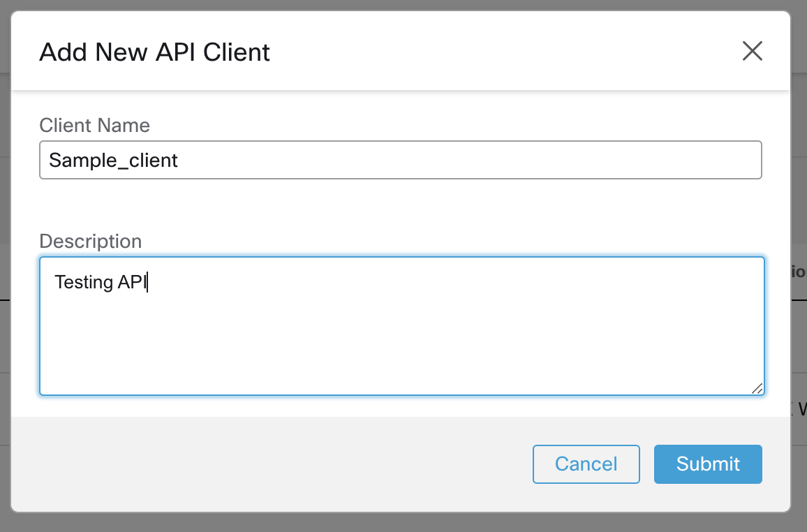
Task: Click the Add New API Client dialog title
Action: pos(154,52)
